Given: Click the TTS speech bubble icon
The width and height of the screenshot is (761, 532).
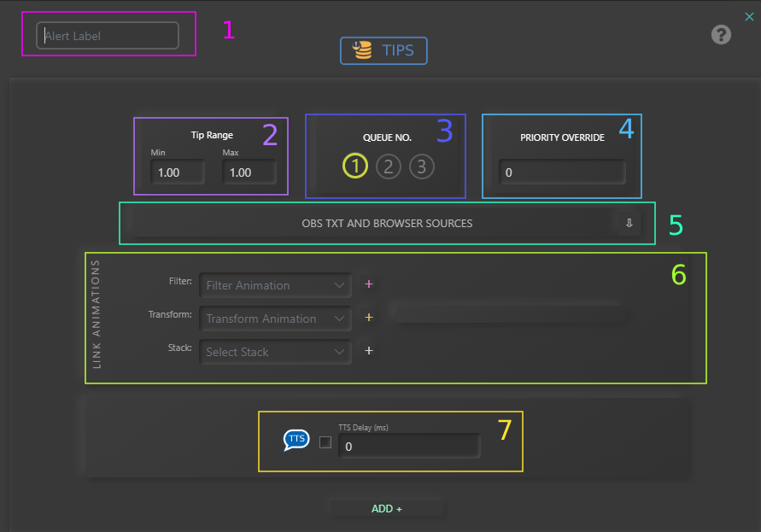Looking at the screenshot, I should click(296, 439).
